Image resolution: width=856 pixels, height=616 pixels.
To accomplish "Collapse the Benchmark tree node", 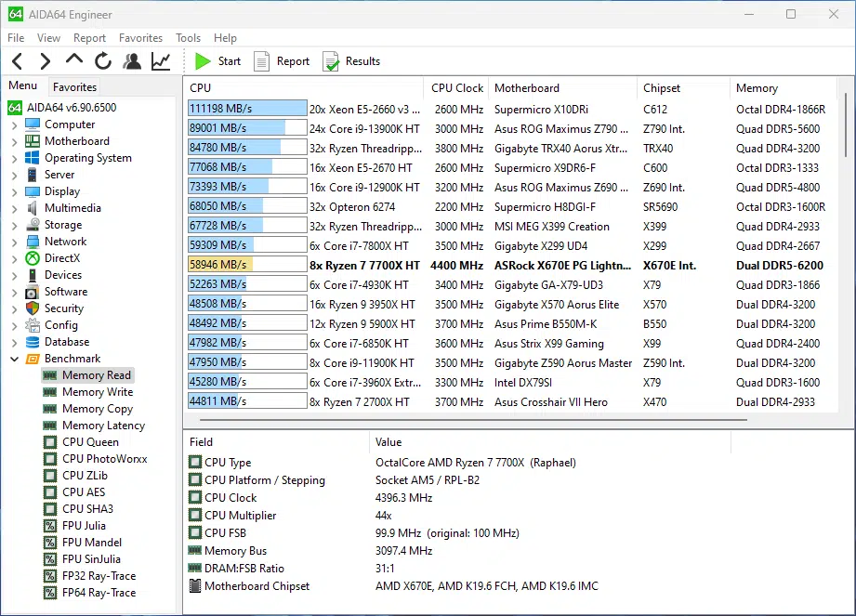I will pyautogui.click(x=14, y=359).
